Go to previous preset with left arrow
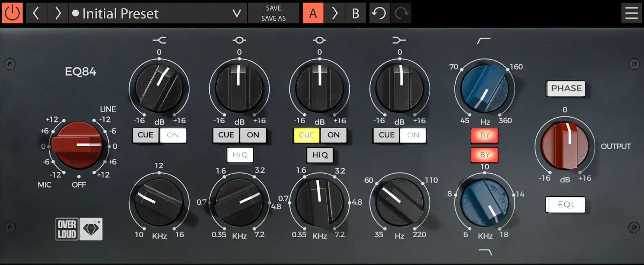 coord(36,13)
